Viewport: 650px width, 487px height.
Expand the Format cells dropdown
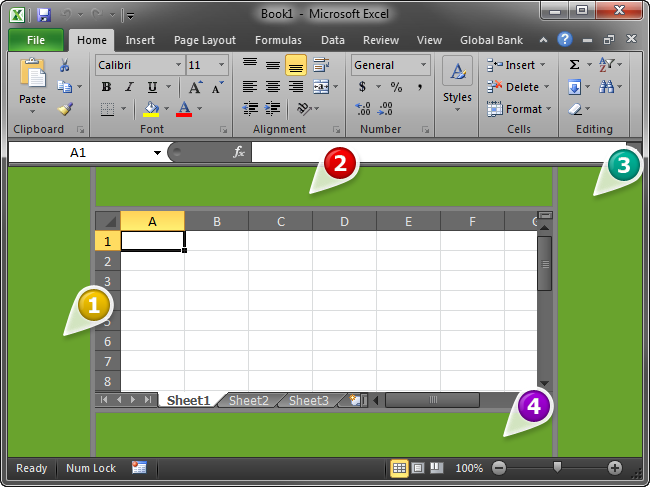pos(548,109)
